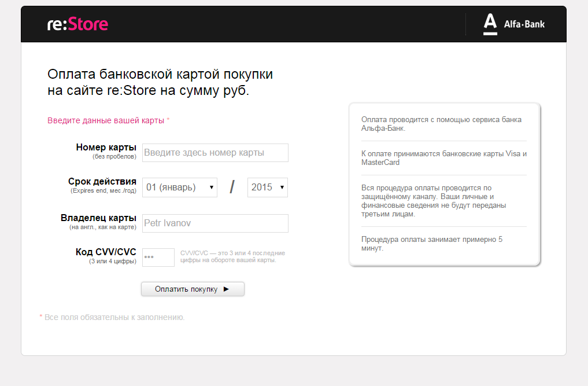Click the Владелец карты label
This screenshot has height=386, width=588.
click(98, 218)
